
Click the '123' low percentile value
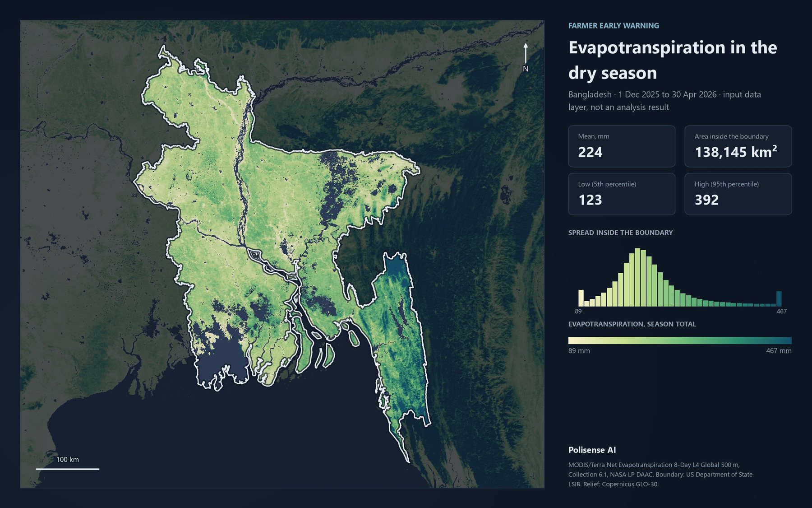click(590, 200)
